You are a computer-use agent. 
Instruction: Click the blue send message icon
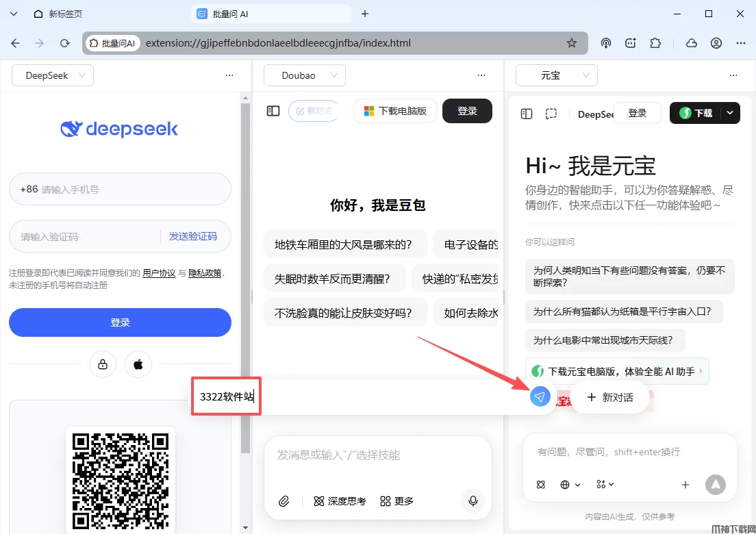coord(540,396)
